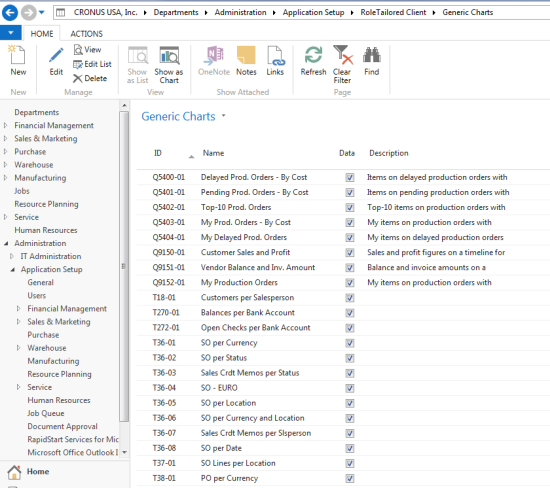
Task: Click CRONUS USA, Inc. in the breadcrumb
Action: click(x=105, y=13)
